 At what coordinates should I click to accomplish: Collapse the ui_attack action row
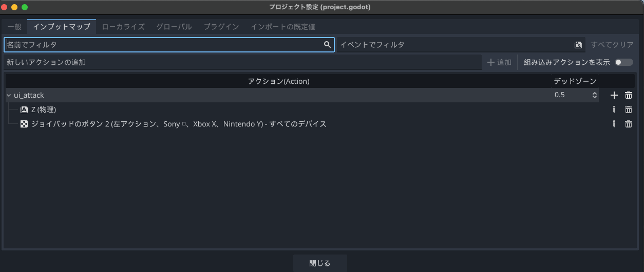pyautogui.click(x=9, y=95)
